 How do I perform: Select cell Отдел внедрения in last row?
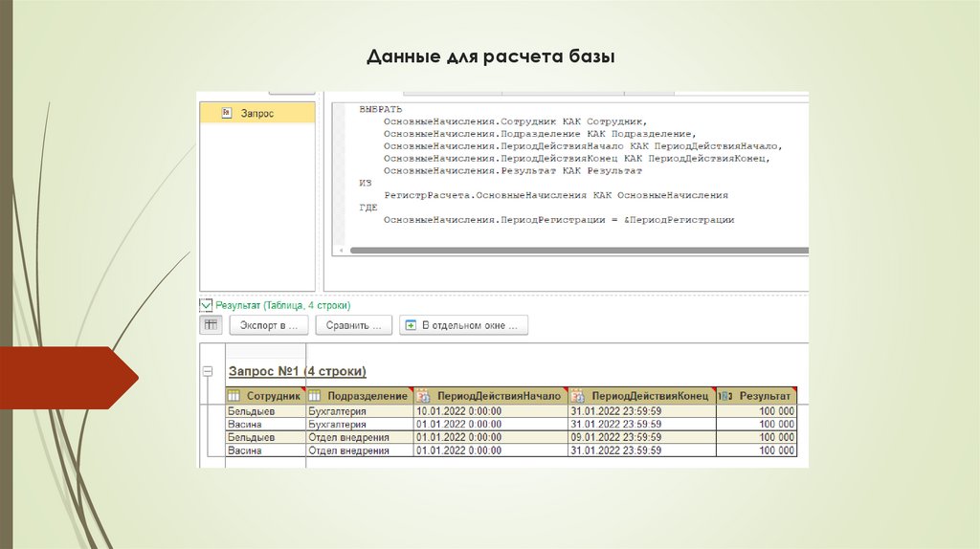[x=348, y=450]
